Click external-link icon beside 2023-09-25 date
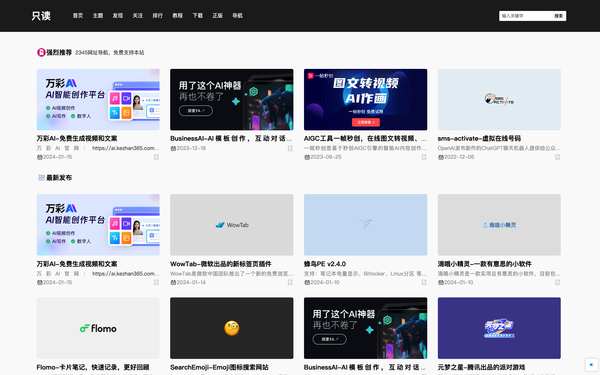Viewport: 600px width, 375px height. pyautogui.click(x=424, y=157)
